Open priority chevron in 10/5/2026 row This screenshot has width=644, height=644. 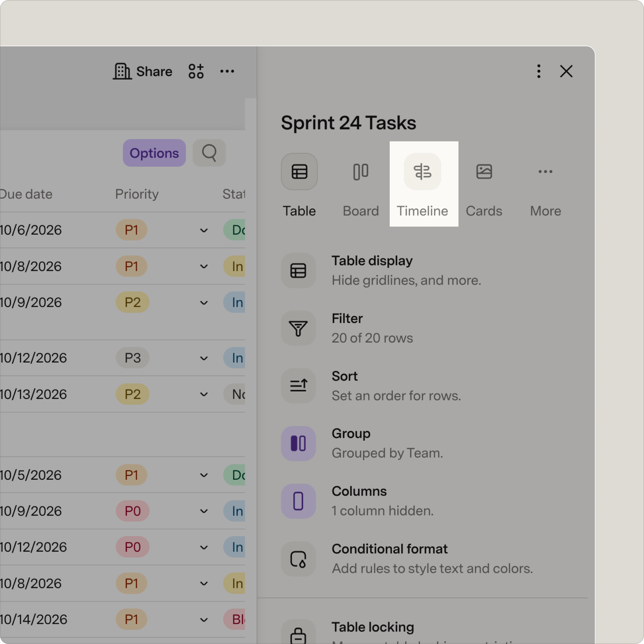point(204,475)
